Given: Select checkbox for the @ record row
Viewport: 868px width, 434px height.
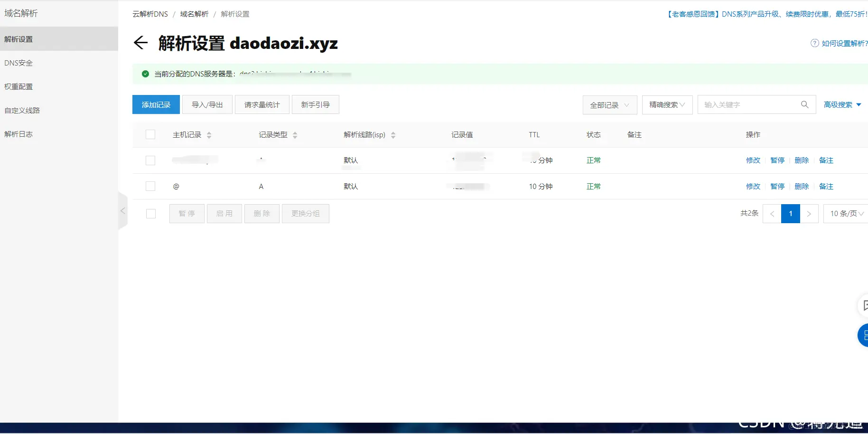Looking at the screenshot, I should point(150,186).
